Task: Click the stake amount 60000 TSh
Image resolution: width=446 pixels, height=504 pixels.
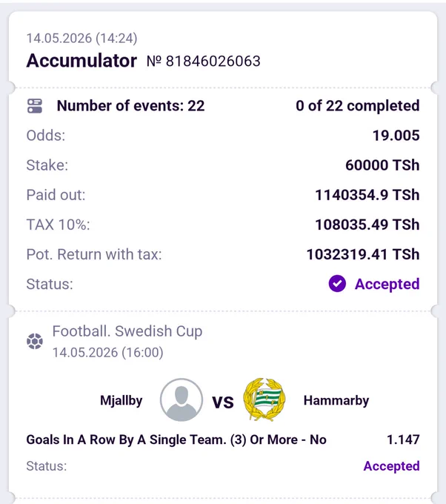Action: tap(382, 165)
